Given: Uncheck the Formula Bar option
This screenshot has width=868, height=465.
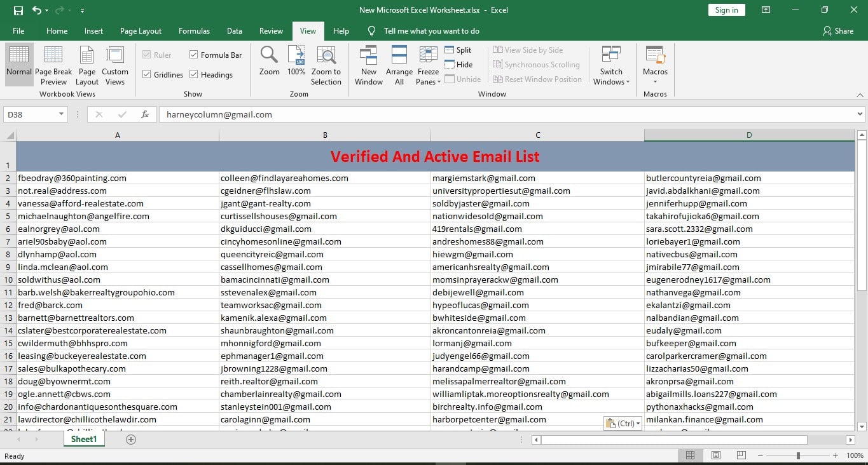Looking at the screenshot, I should pos(194,54).
